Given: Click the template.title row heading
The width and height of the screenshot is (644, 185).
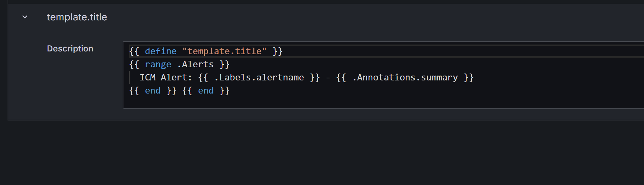Looking at the screenshot, I should click(77, 17).
